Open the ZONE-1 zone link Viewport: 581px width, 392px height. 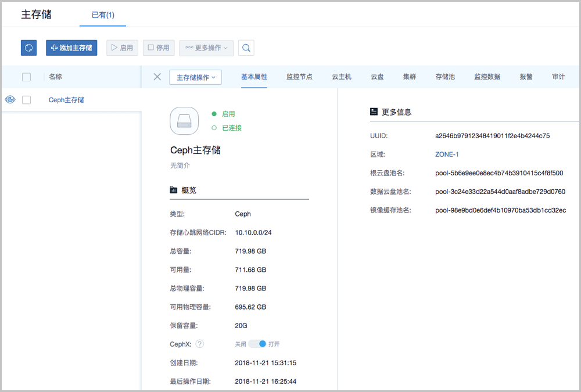point(447,154)
